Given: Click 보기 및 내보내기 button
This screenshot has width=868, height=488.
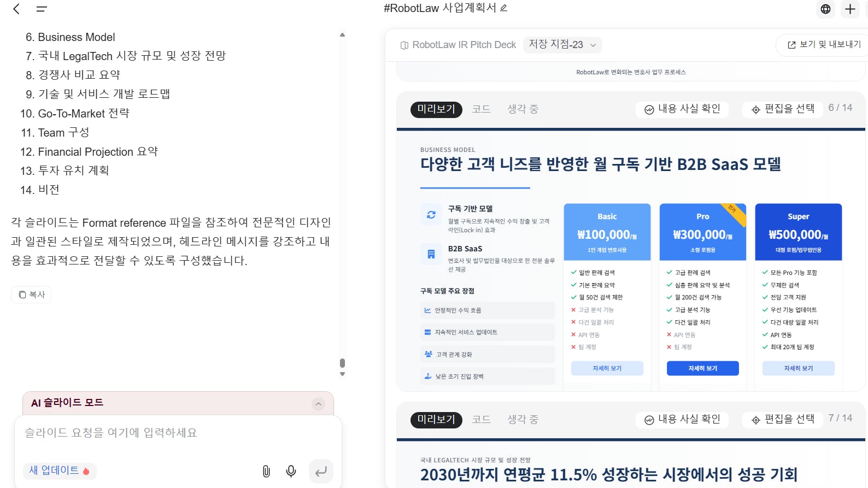Looking at the screenshot, I should (x=824, y=45).
